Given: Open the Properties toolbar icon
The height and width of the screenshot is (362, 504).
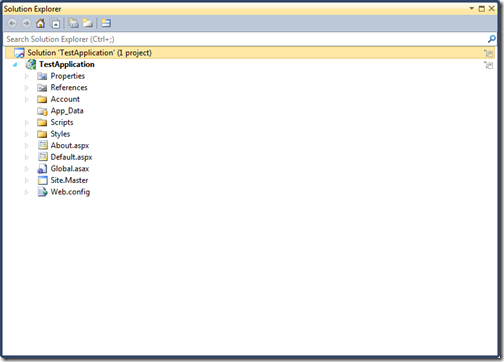Looking at the screenshot, I should click(x=106, y=23).
